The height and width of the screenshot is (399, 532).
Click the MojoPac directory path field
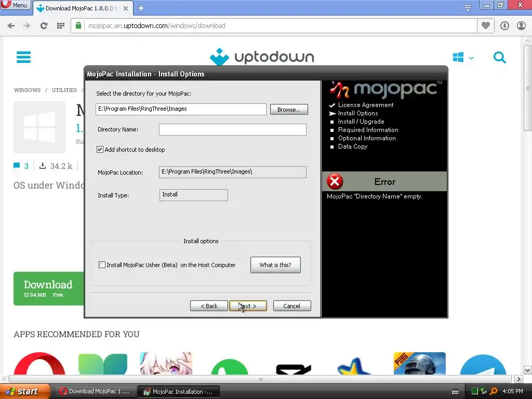coord(181,109)
